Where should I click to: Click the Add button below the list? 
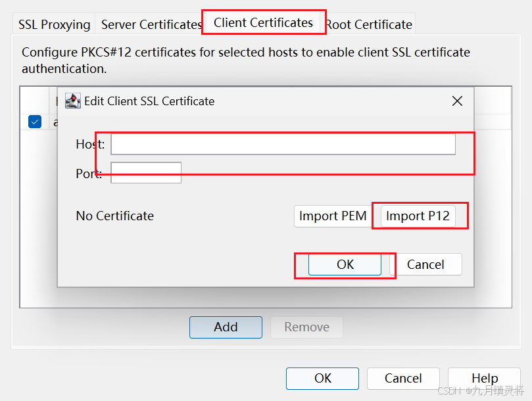coord(226,327)
